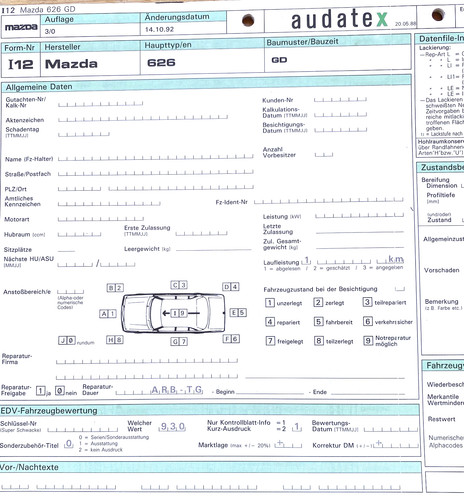Click the Anzahl Vorbesitzer field

tap(324, 154)
